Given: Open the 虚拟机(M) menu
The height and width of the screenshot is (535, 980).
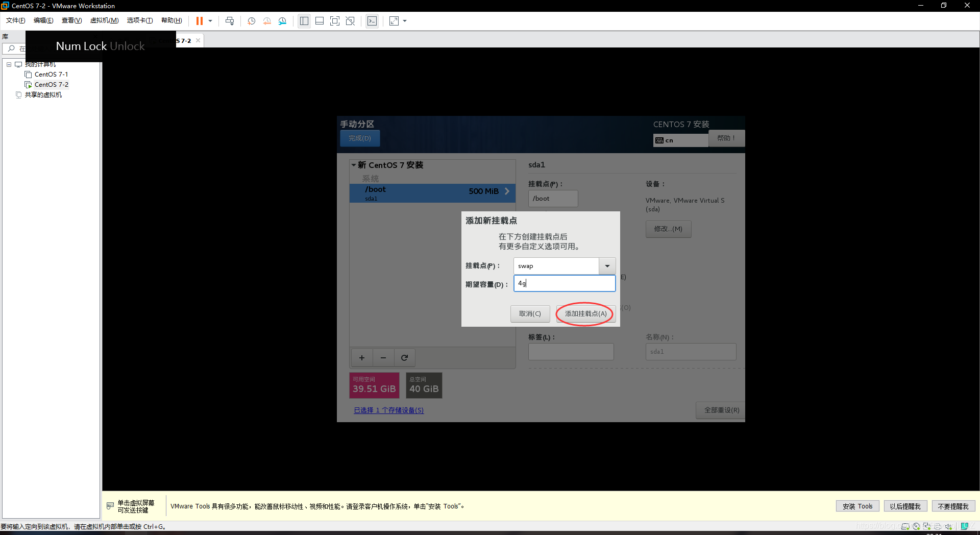Looking at the screenshot, I should [104, 20].
